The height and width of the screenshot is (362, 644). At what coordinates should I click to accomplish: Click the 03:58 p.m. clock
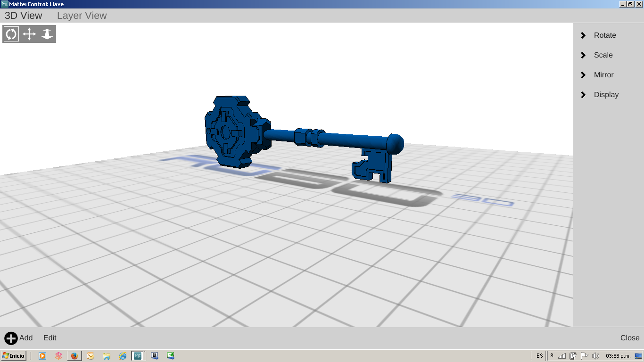coord(618,356)
